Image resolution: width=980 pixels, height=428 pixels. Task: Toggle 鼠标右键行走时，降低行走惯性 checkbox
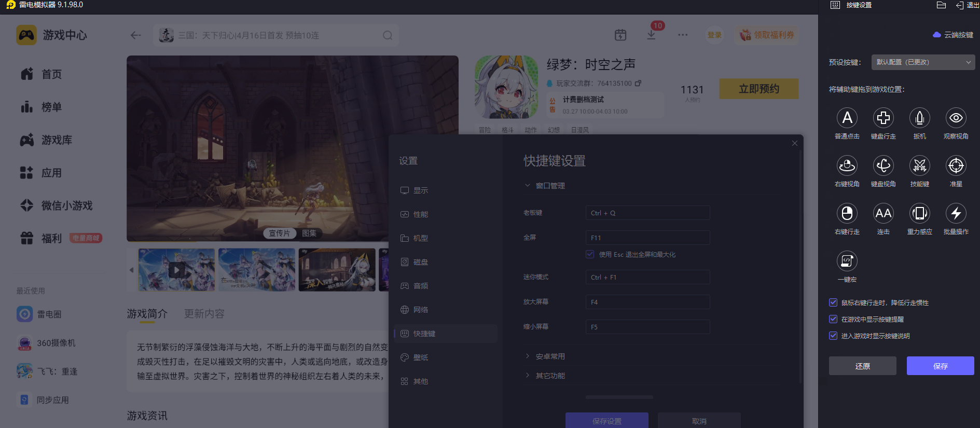point(833,302)
